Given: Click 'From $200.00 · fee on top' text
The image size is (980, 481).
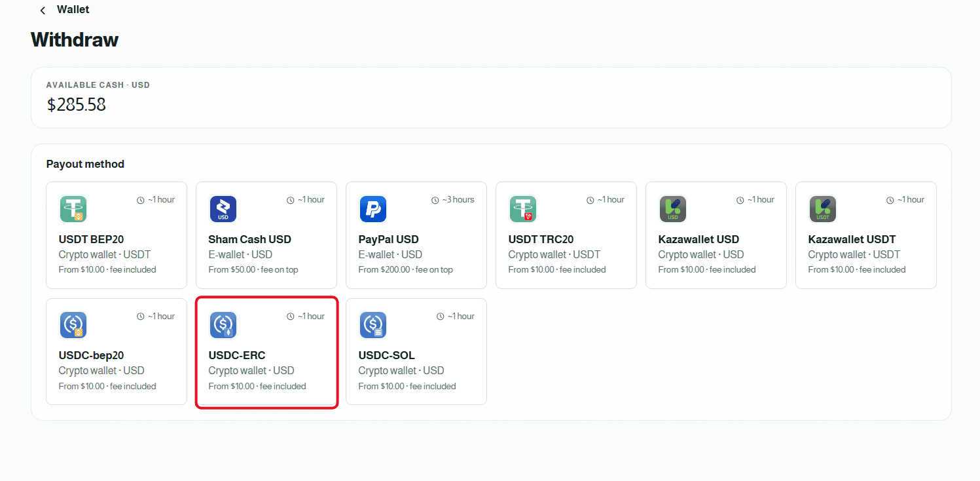Looking at the screenshot, I should [406, 269].
